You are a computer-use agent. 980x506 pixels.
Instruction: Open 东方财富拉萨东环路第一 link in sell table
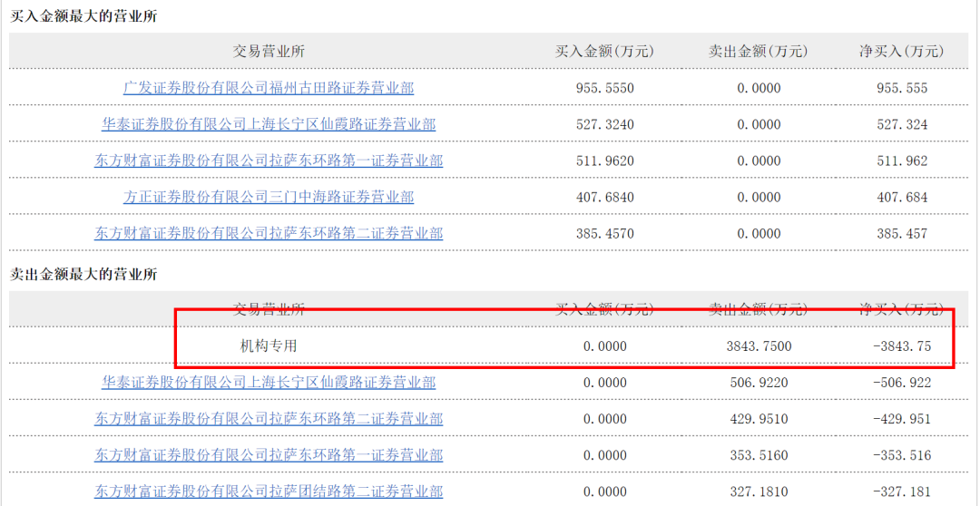point(269,455)
